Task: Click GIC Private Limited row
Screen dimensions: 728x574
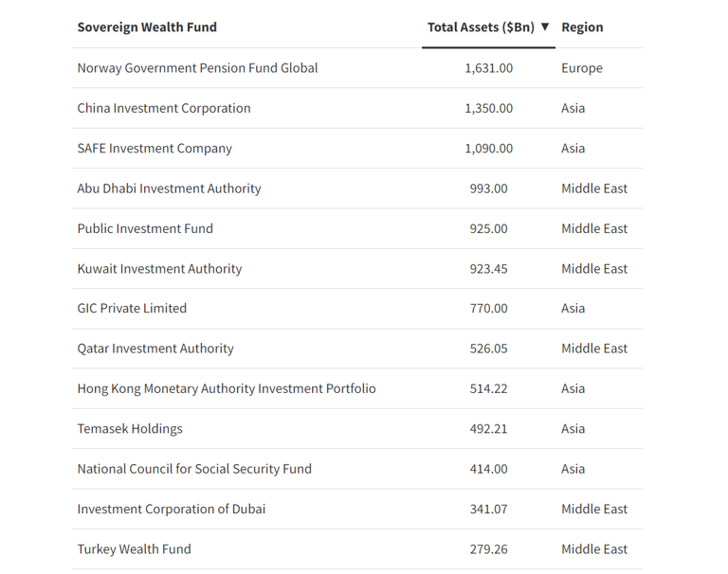Action: coord(357,309)
